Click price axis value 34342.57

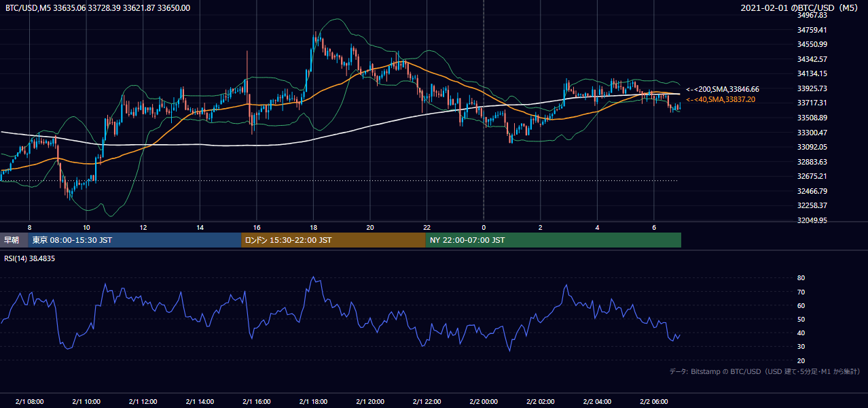coord(812,59)
